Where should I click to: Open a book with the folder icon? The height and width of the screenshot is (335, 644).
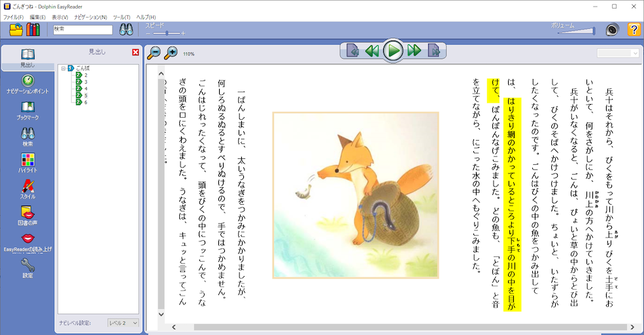16,29
